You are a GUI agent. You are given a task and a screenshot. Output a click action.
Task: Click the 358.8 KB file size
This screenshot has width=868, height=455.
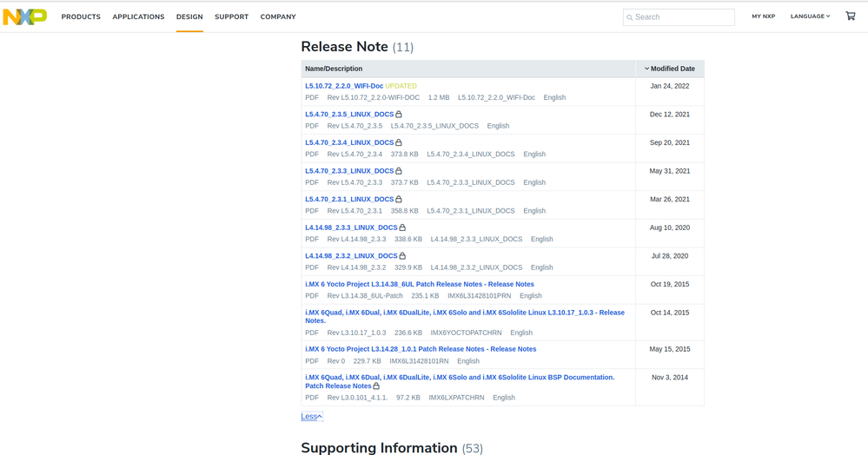(x=405, y=210)
